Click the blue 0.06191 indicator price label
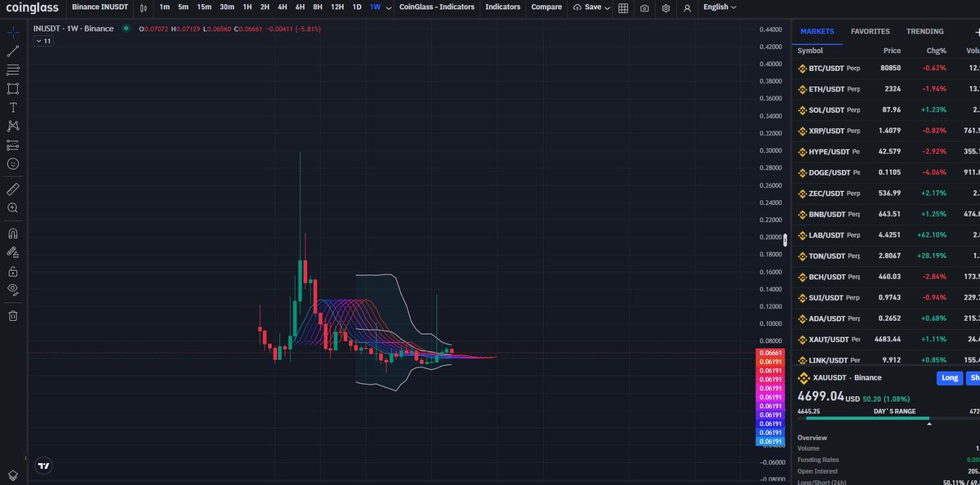 [771, 441]
